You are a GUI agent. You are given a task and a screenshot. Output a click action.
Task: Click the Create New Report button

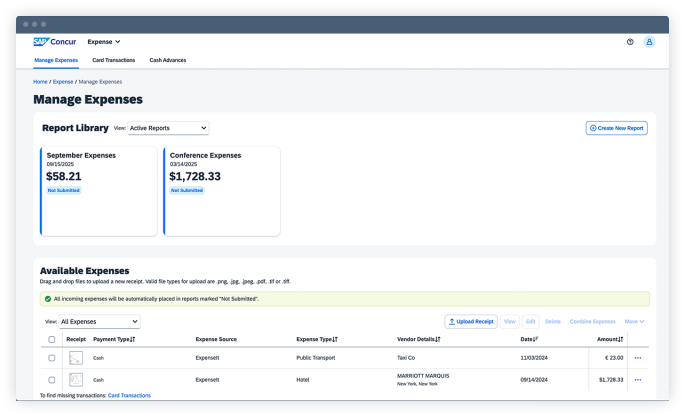616,128
